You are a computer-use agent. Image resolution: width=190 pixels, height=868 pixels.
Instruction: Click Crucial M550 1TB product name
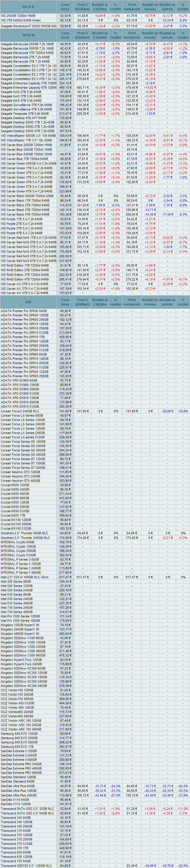[x=13, y=515]
